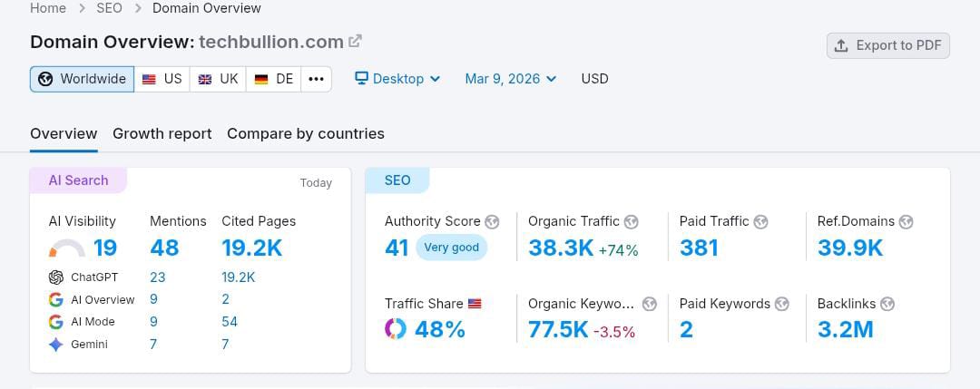Go to SEO in the breadcrumb

[109, 8]
